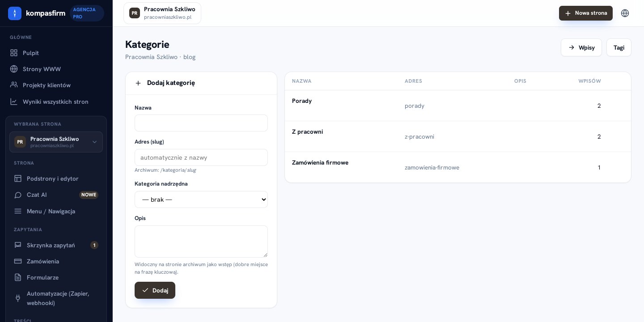The width and height of the screenshot is (644, 322).
Task: Click the z-pracowni slug cell
Action: coord(419,136)
